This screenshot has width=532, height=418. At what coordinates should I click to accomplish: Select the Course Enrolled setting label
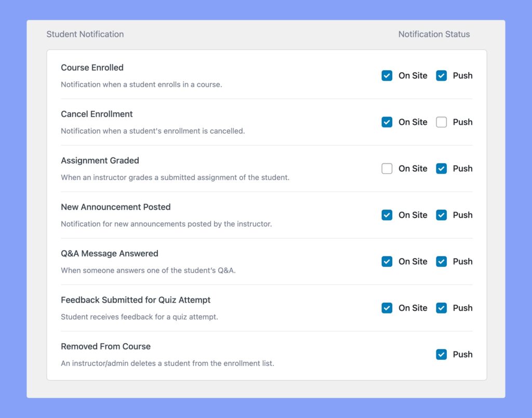point(92,68)
